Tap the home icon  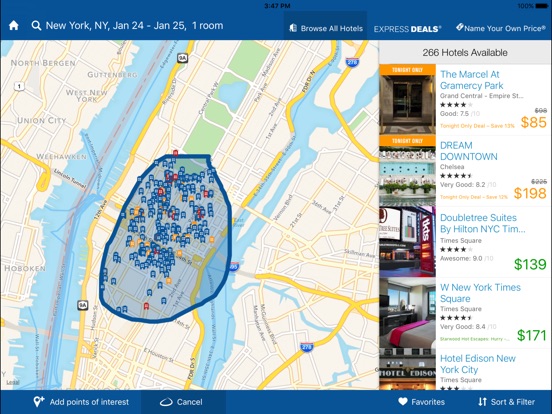(14, 26)
